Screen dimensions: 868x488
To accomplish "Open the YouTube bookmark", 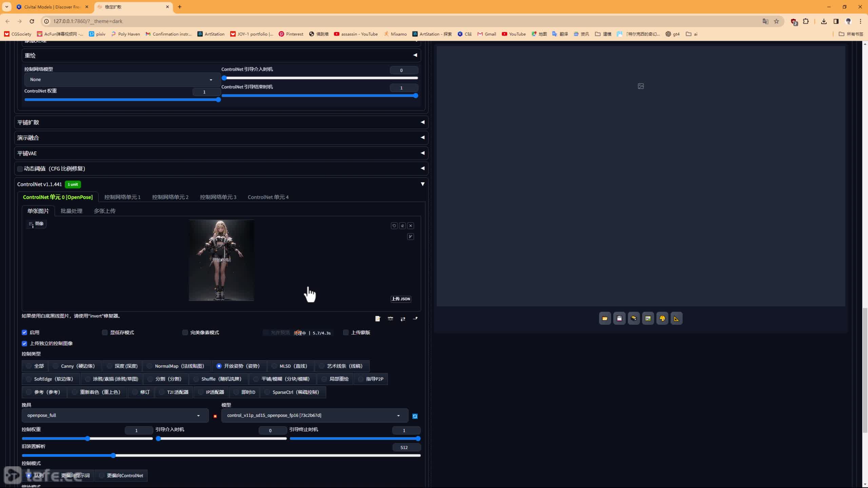I will (514, 34).
